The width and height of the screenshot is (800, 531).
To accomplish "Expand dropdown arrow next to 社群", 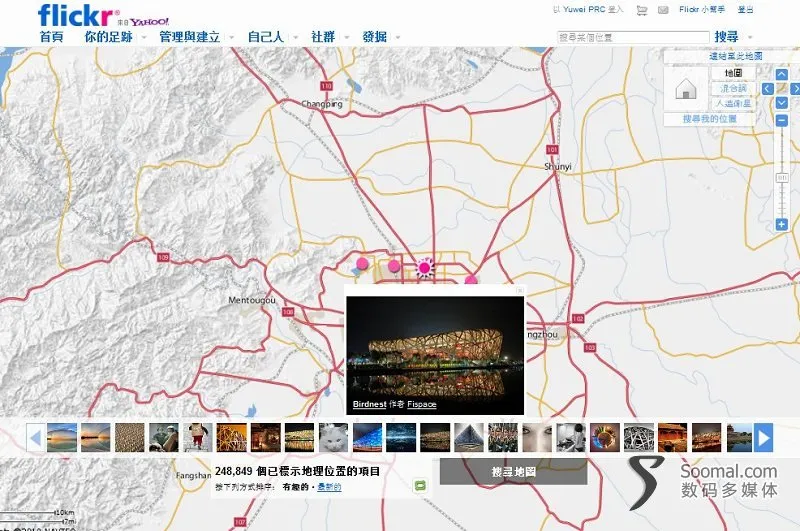I will pos(346,37).
